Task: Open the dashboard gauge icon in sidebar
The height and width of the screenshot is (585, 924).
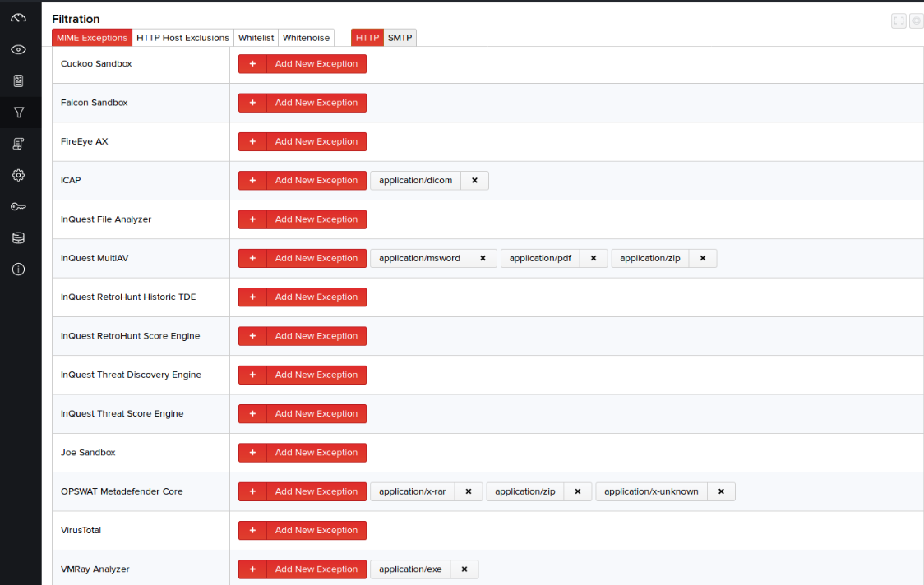Action: [18, 18]
